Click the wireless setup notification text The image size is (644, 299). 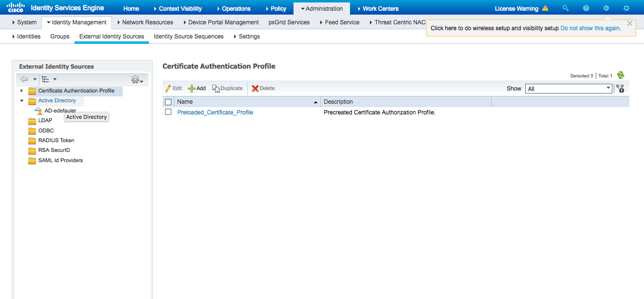click(495, 28)
